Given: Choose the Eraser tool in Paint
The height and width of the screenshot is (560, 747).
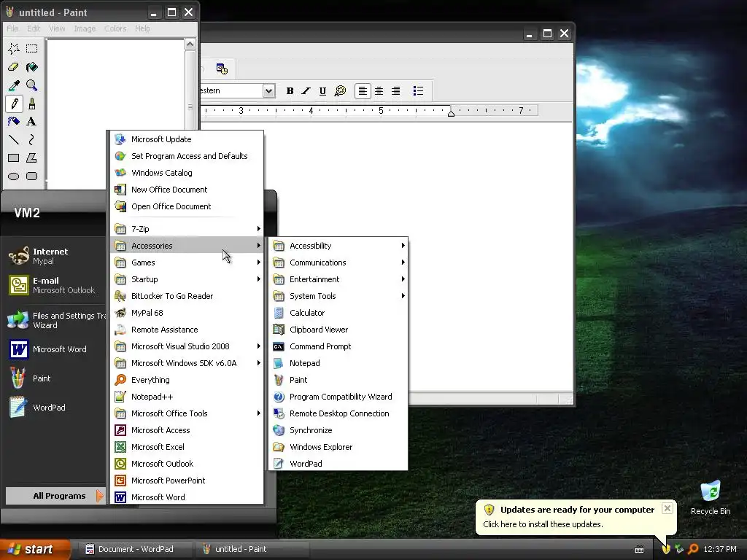Looking at the screenshot, I should pyautogui.click(x=14, y=67).
